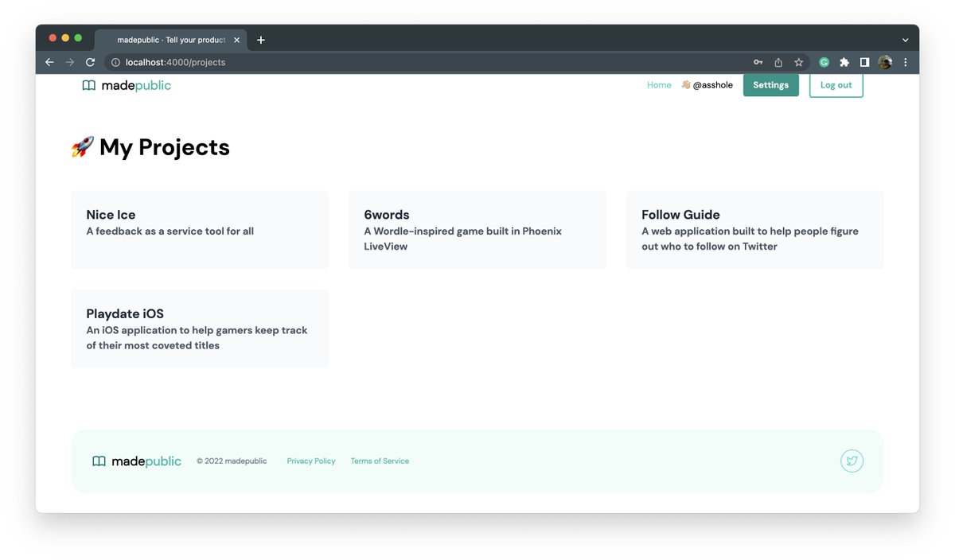Open the Follow Guide project card
The width and height of the screenshot is (955, 560).
pos(754,230)
